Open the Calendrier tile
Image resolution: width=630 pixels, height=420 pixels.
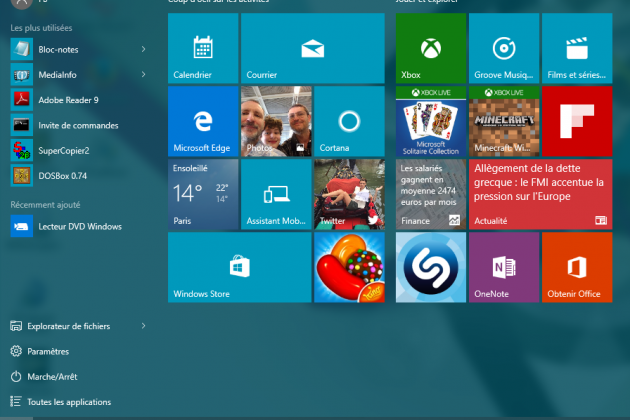(203, 48)
